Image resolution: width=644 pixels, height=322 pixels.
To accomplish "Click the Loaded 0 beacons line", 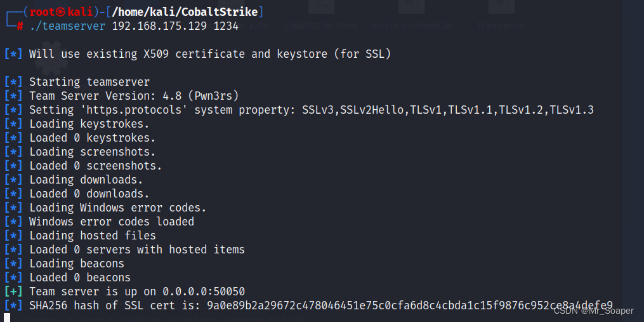I will point(80,278).
